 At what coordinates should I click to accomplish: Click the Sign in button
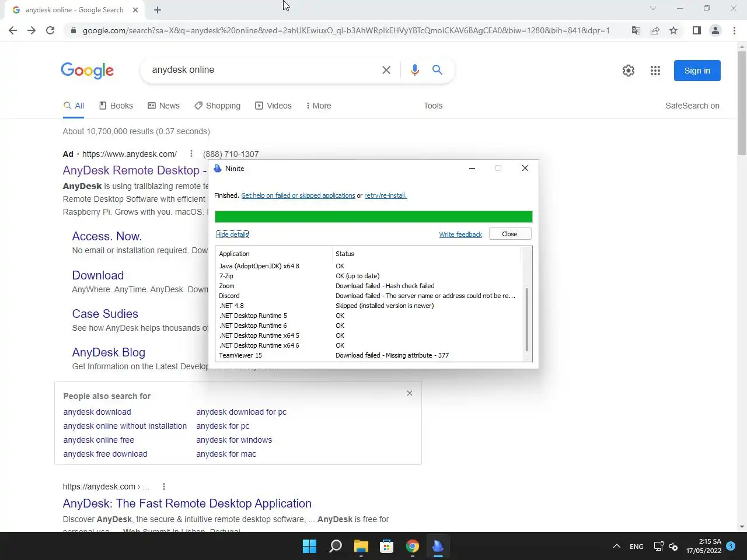click(x=697, y=71)
